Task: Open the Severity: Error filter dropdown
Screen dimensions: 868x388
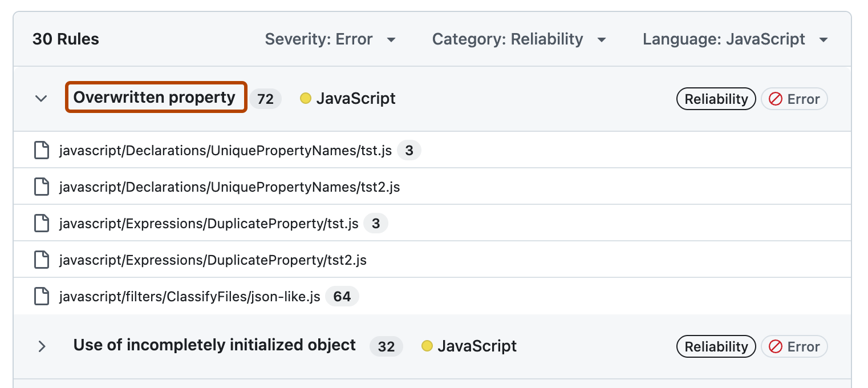Action: (x=331, y=39)
